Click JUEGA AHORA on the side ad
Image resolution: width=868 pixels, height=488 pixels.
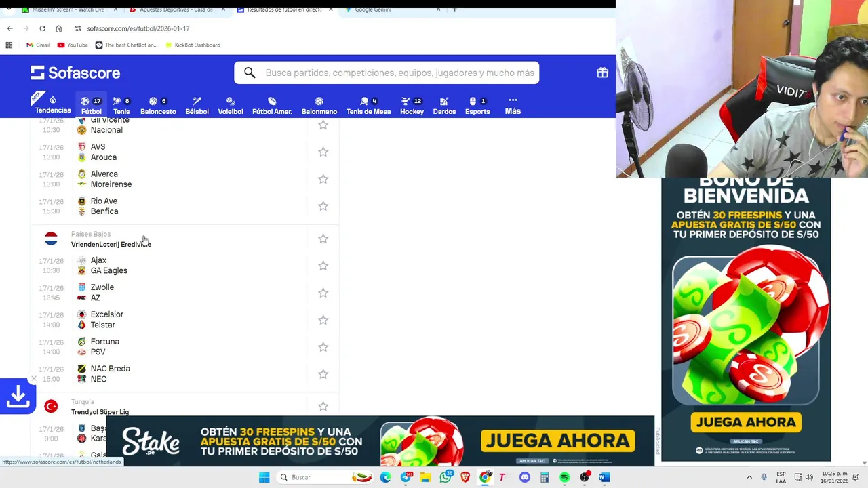[x=746, y=422]
